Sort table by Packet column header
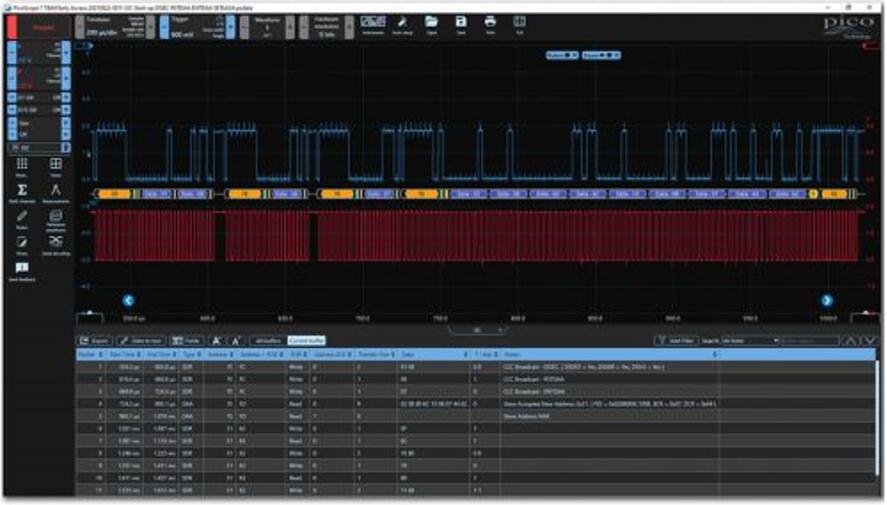The image size is (887, 505). click(91, 355)
